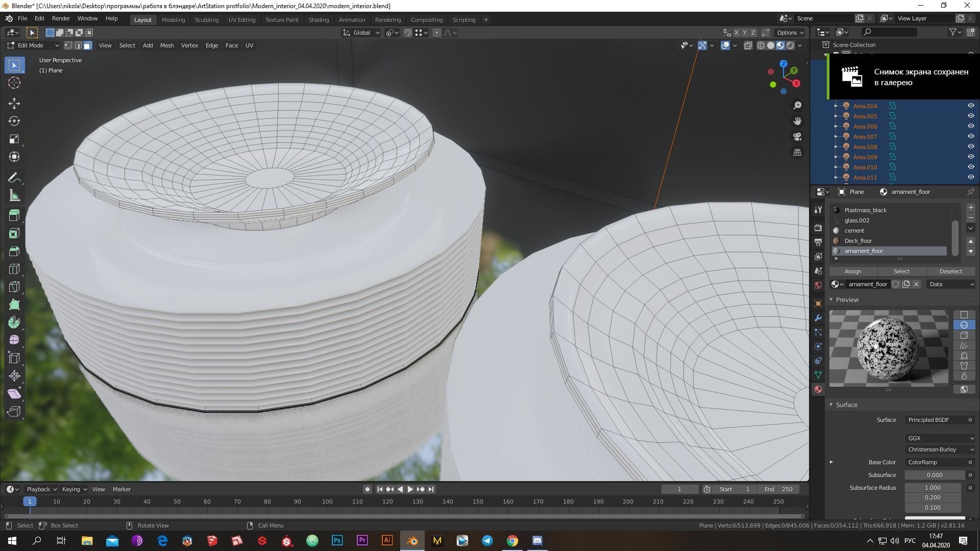The height and width of the screenshot is (551, 980).
Task: Open the Edit Mode dropdown
Action: pos(33,45)
